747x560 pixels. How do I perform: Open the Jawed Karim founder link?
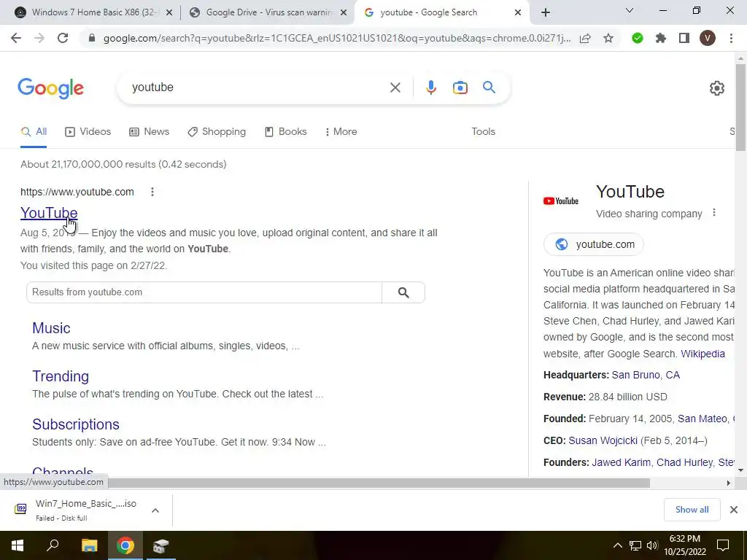tap(621, 462)
